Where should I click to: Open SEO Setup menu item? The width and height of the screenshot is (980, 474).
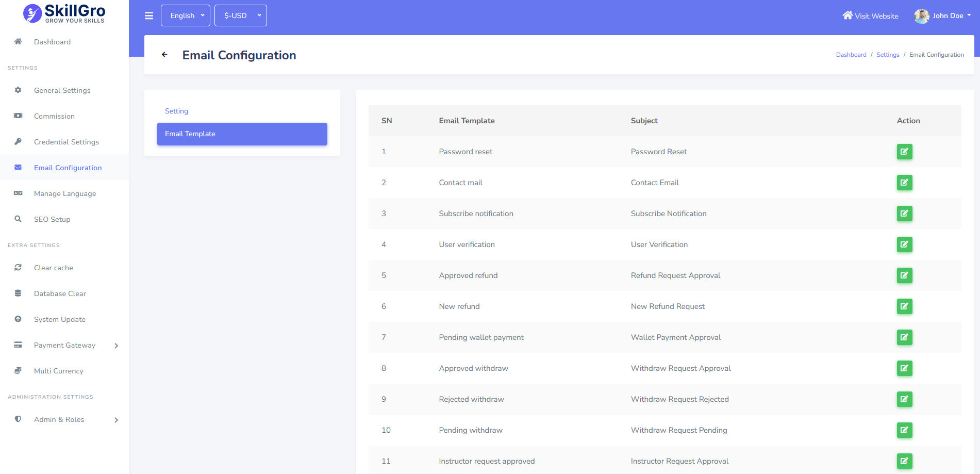[x=52, y=219]
